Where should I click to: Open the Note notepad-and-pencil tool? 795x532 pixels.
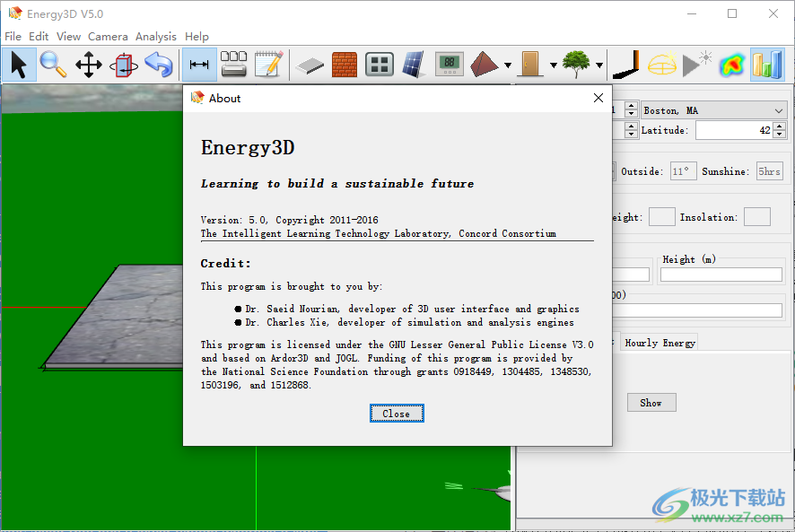268,65
